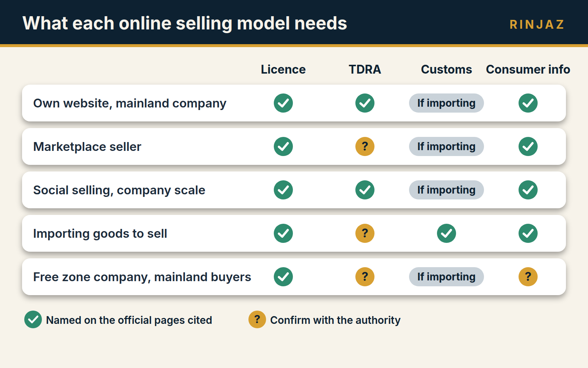Click Consumer info checkmark in Own website row
Image resolution: width=588 pixels, height=368 pixels.
click(528, 103)
